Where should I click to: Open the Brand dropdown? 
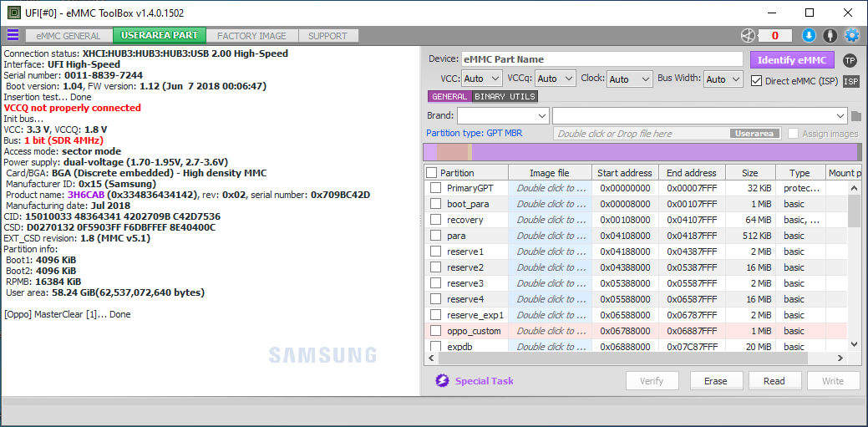coord(503,116)
